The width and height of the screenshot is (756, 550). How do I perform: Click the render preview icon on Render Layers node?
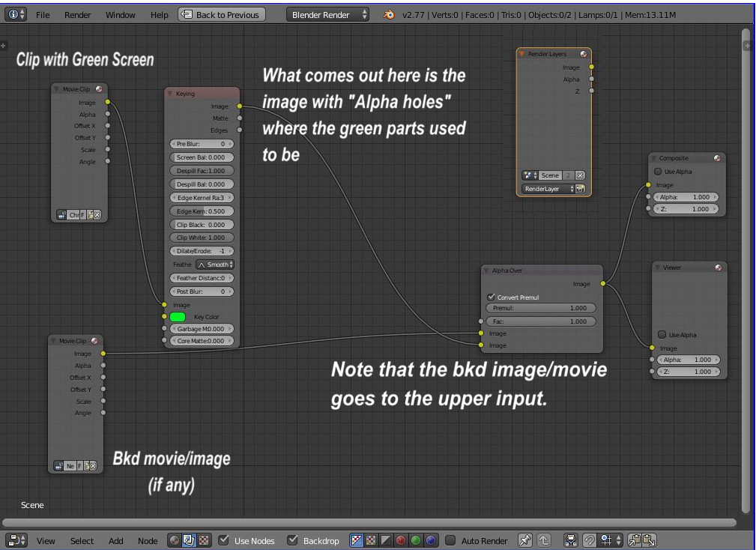click(581, 188)
